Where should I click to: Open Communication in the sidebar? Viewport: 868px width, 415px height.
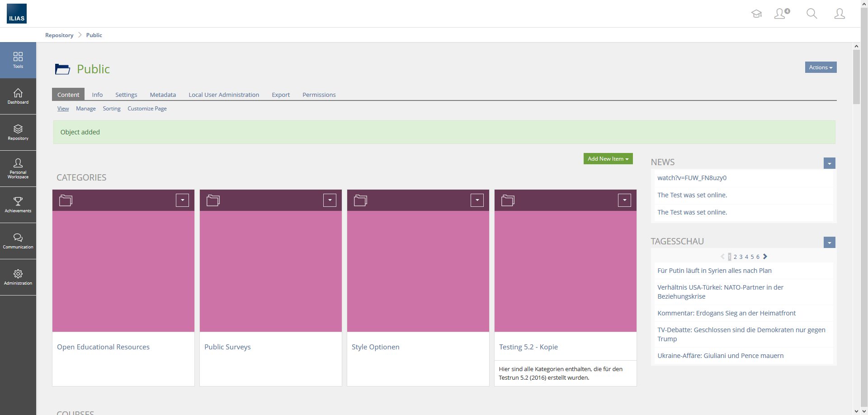coord(18,241)
